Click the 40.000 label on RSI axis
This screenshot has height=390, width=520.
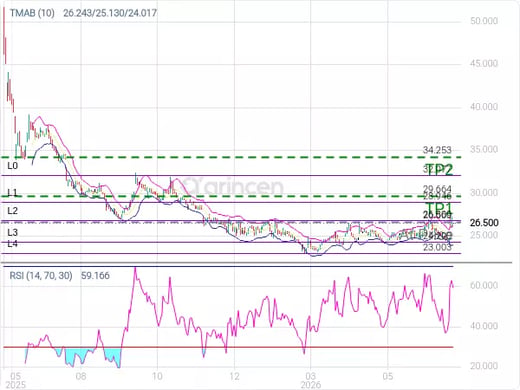click(x=484, y=326)
